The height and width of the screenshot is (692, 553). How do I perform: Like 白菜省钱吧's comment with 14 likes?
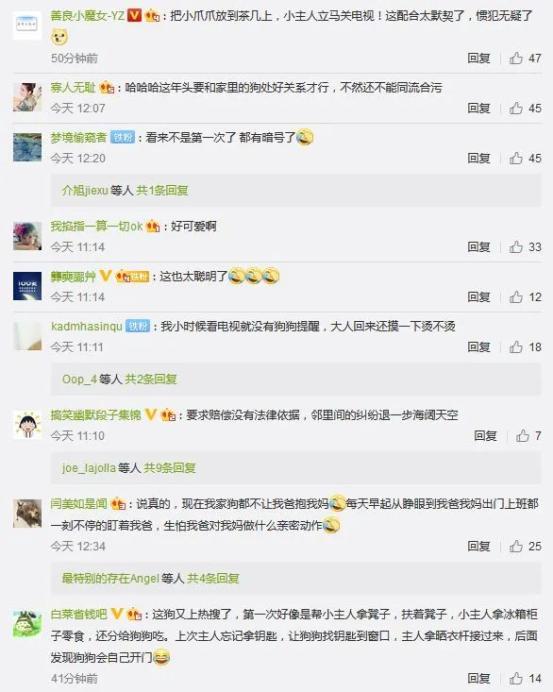516,678
